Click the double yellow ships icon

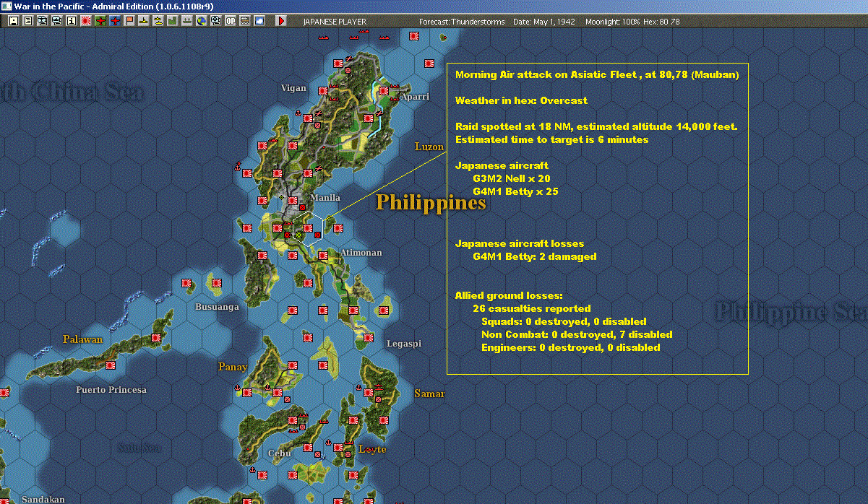pos(158,21)
